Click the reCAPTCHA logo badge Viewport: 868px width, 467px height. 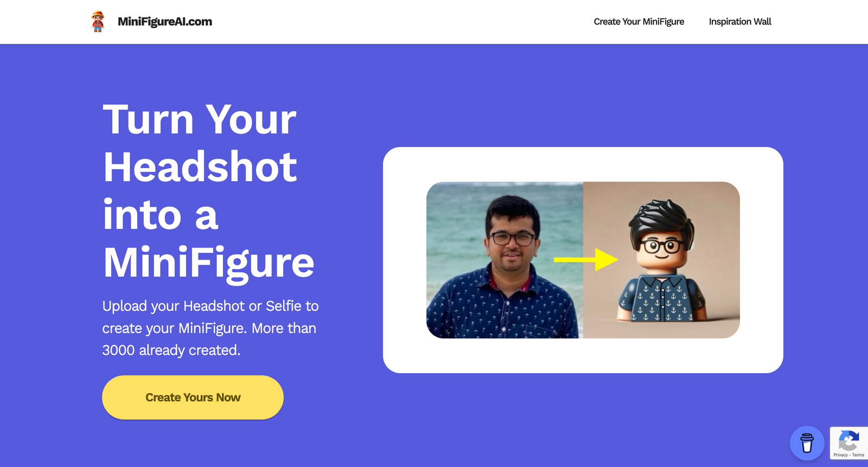click(x=849, y=440)
